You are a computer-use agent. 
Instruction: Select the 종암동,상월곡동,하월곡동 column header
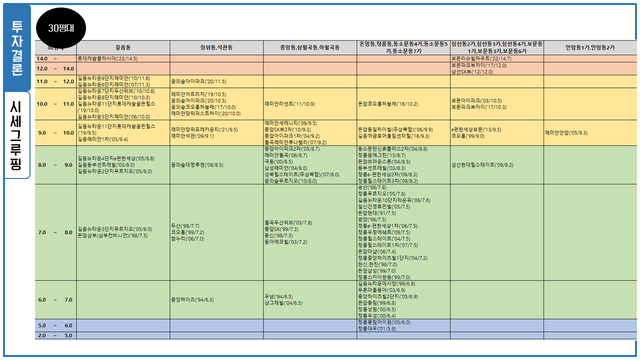(310, 47)
